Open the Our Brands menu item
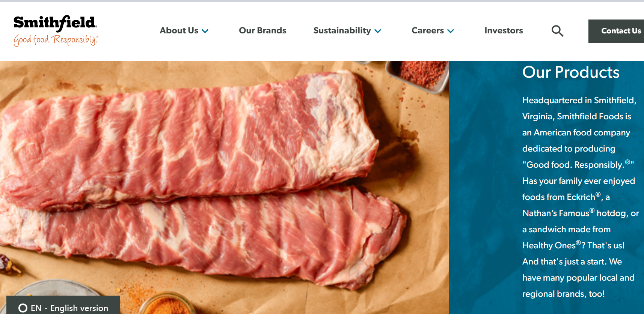Screen dimensions: 644x314 pyautogui.click(x=262, y=30)
